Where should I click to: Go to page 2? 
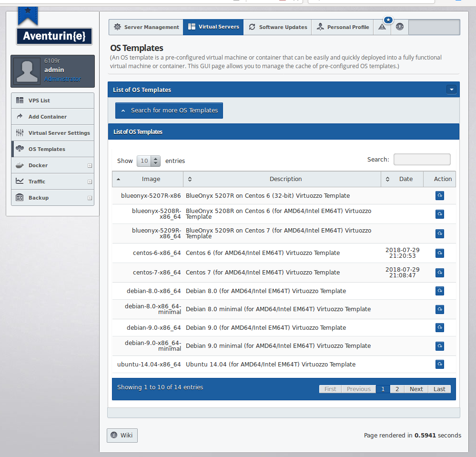coord(397,389)
